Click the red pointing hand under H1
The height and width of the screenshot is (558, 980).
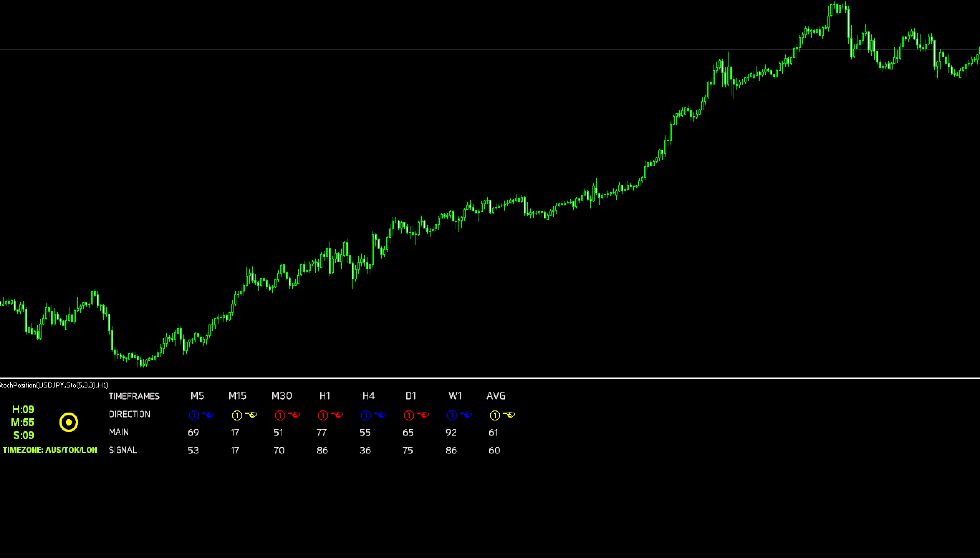click(337, 415)
